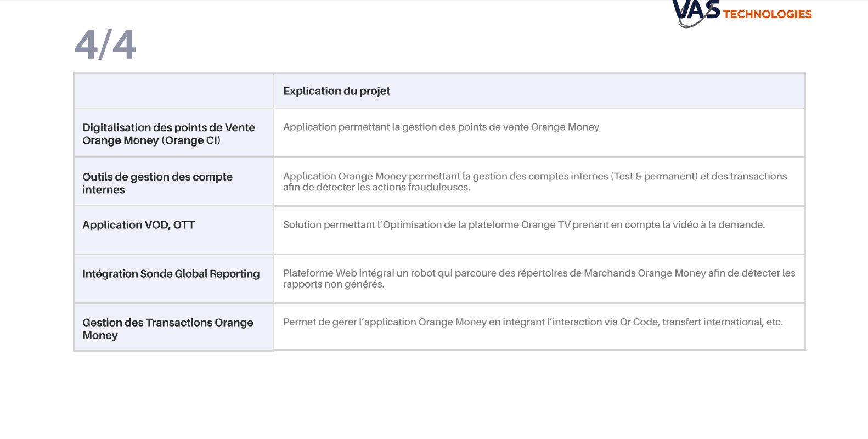
Task: Click 'Intégration Sonde Global Reporting' row title
Action: [x=171, y=274]
